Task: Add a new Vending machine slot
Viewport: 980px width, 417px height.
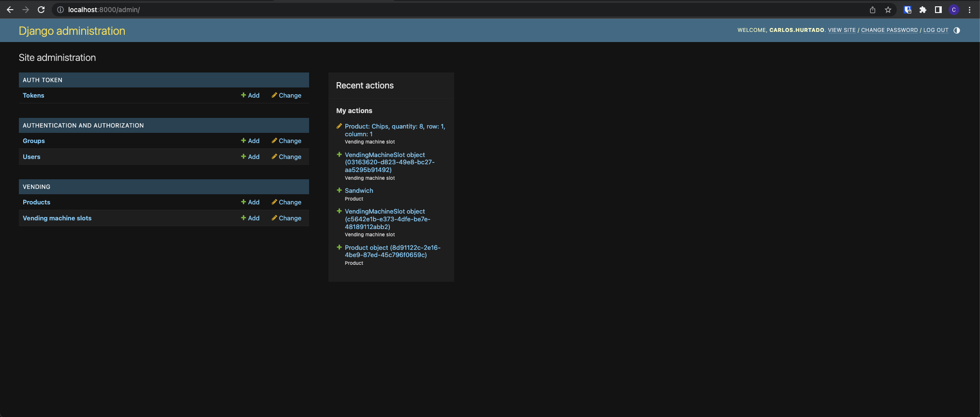Action: (250, 218)
